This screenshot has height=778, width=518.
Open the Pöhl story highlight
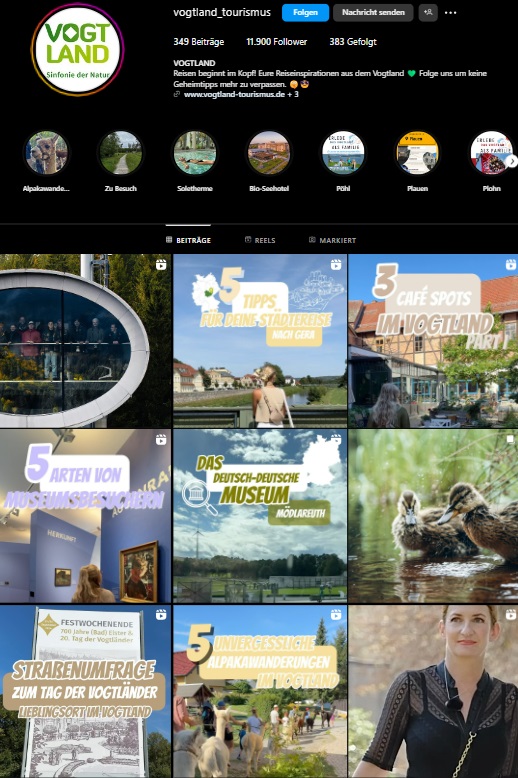[x=343, y=153]
